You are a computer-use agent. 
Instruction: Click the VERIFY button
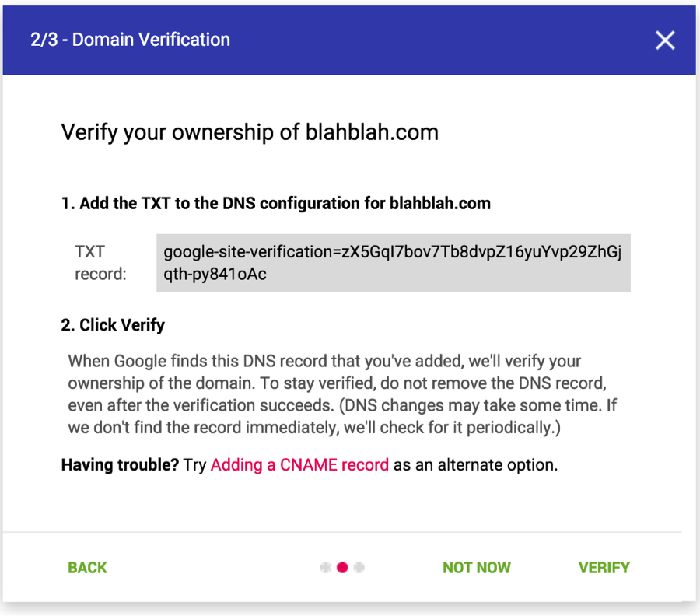(x=604, y=567)
